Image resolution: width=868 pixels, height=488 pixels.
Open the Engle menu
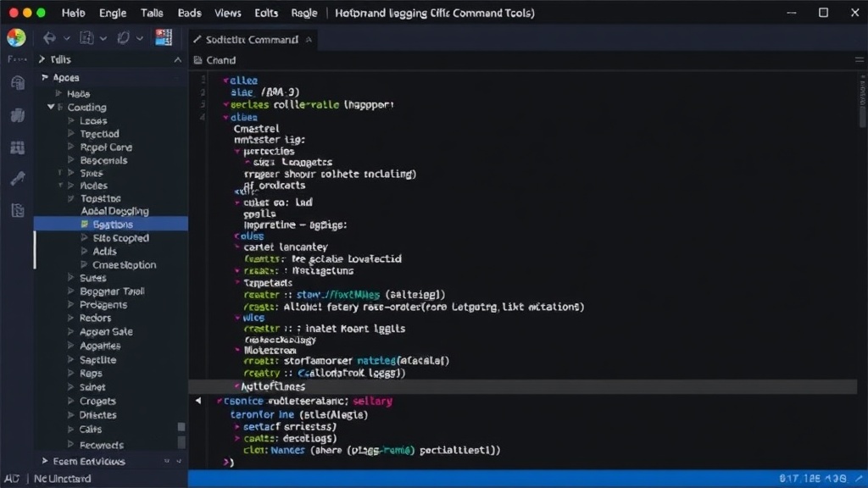click(x=113, y=13)
